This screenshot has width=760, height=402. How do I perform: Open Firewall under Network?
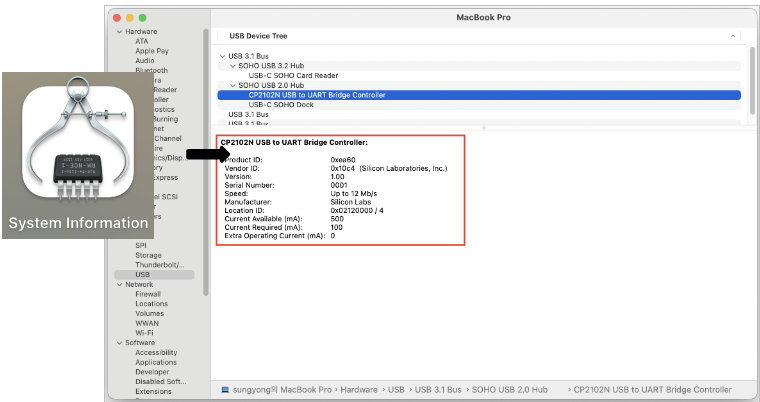(x=148, y=294)
